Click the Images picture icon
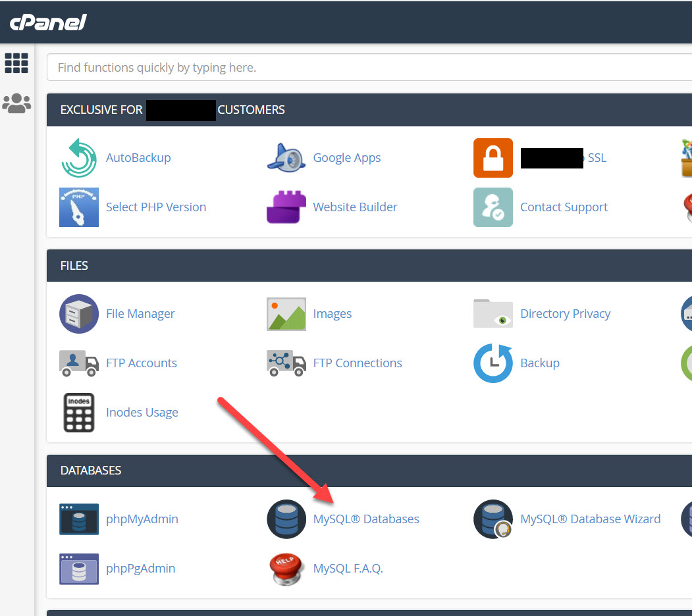 coord(286,314)
